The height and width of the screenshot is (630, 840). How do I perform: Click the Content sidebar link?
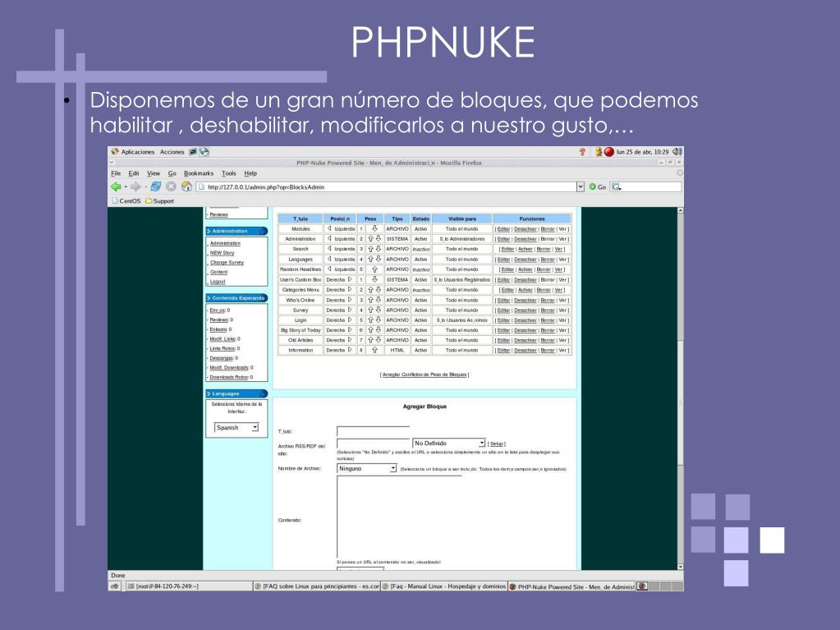(218, 272)
